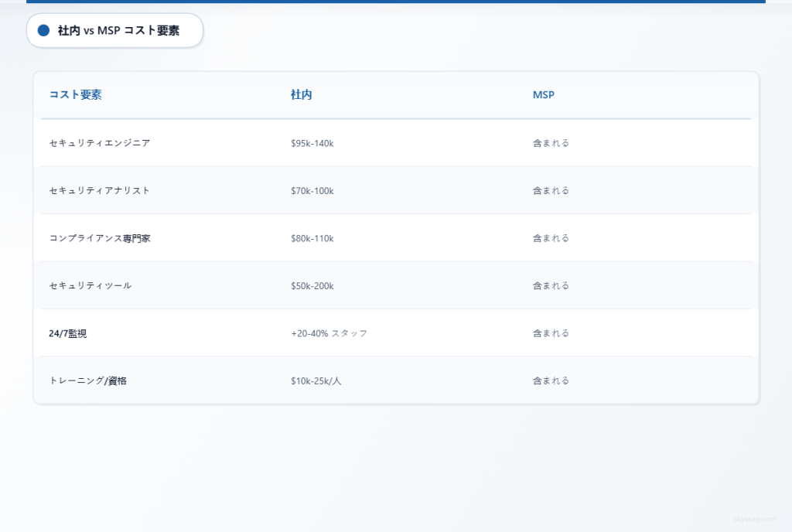This screenshot has width=792, height=532.
Task: Click the 24/7監視 row label
Action: [68, 333]
